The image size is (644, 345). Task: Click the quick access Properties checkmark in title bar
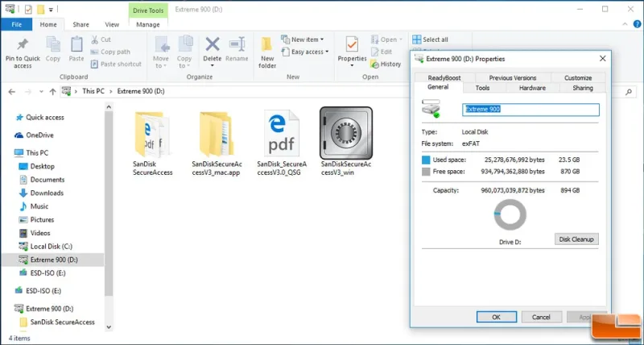point(28,9)
